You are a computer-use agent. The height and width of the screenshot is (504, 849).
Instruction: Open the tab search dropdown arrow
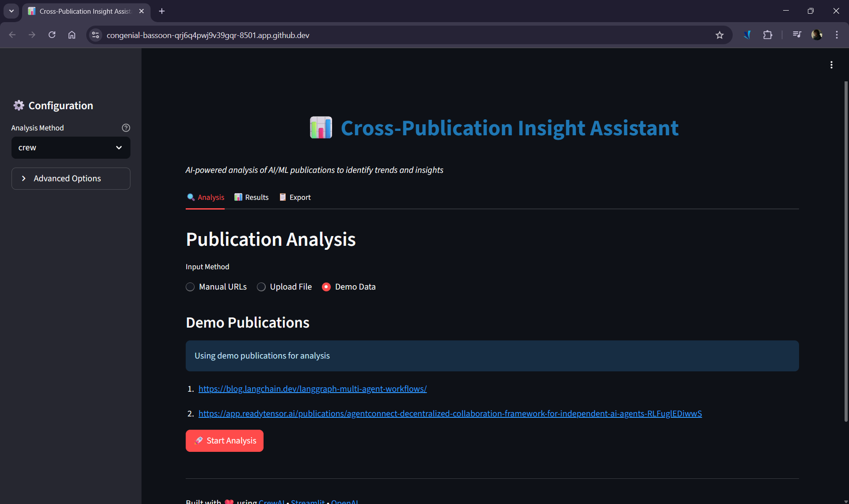tap(11, 11)
